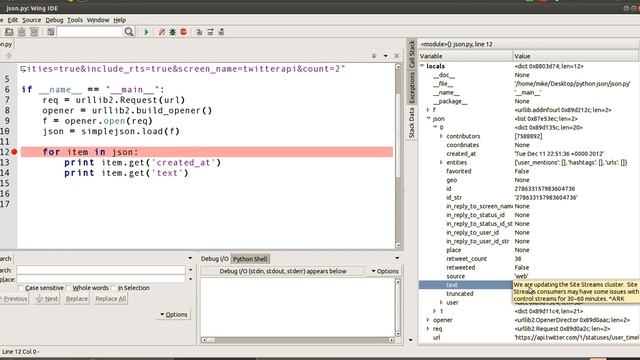Expand the req variable node
This screenshot has width=640, height=360.
click(x=428, y=329)
